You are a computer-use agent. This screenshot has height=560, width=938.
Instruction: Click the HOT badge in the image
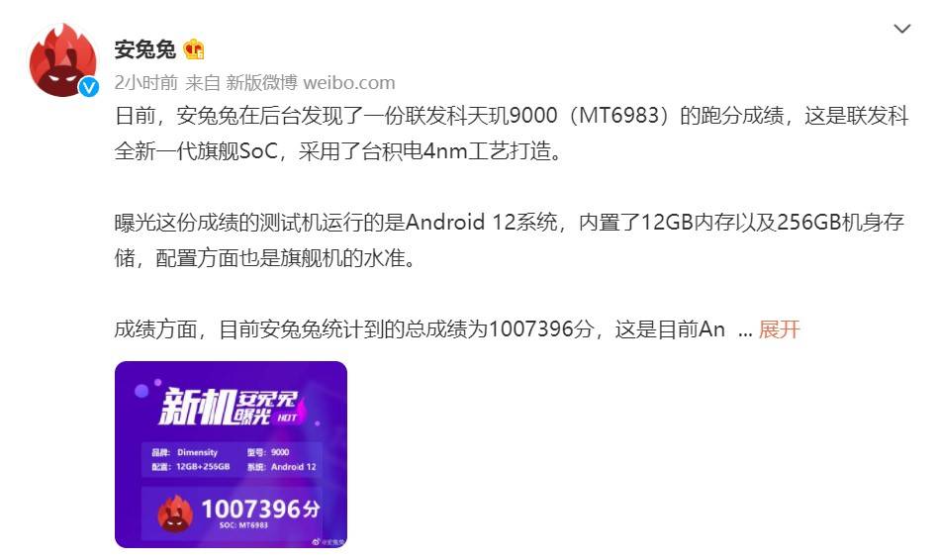point(287,418)
